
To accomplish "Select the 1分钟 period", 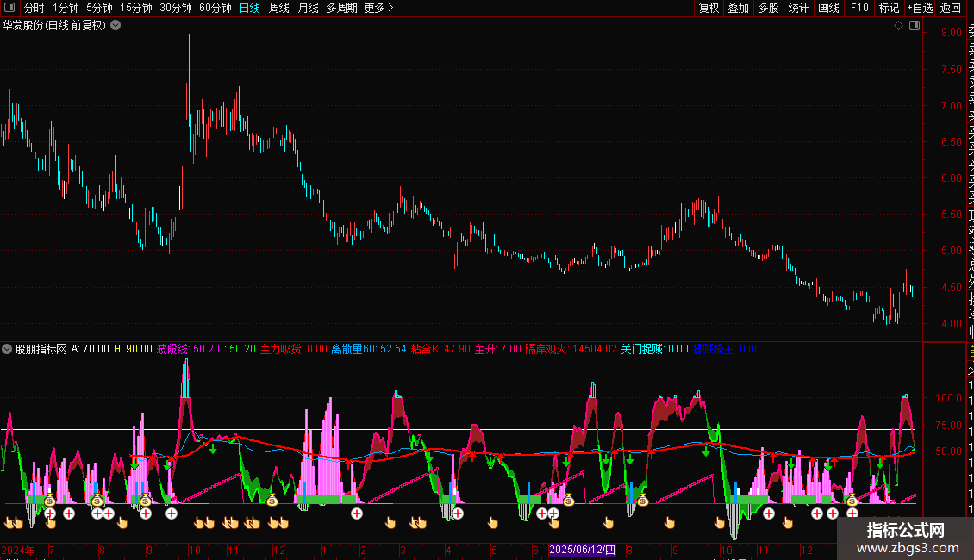I will (66, 8).
